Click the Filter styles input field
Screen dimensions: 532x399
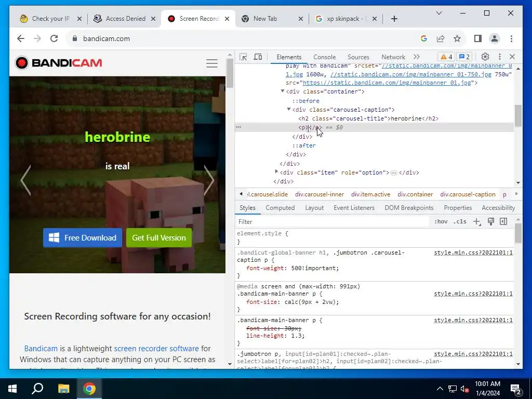[x=332, y=221]
